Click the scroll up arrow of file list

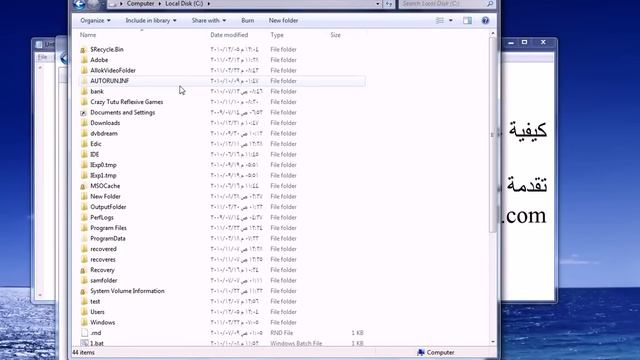[493, 33]
